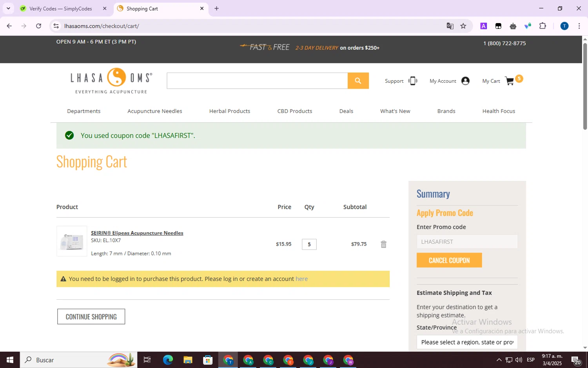Screen dimensions: 588x368
Task: Click the site search input field
Action: [257, 80]
